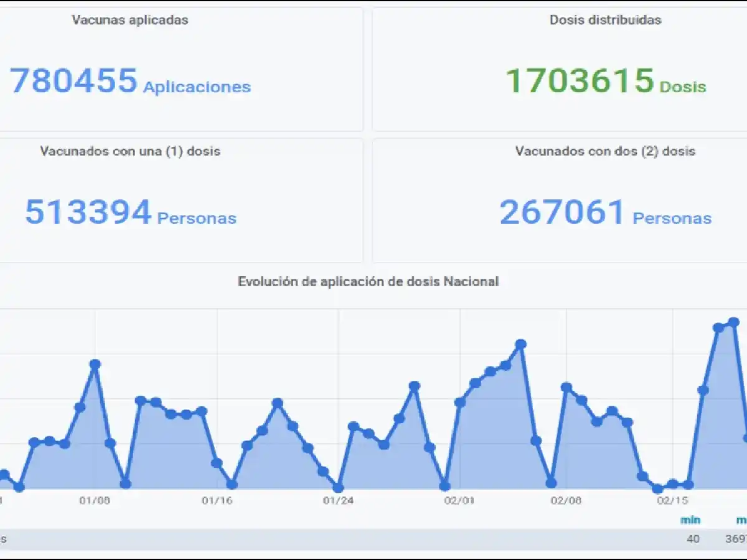Click the 02/08 axis label
Viewport: 747px width, 560px height.
coord(566,499)
